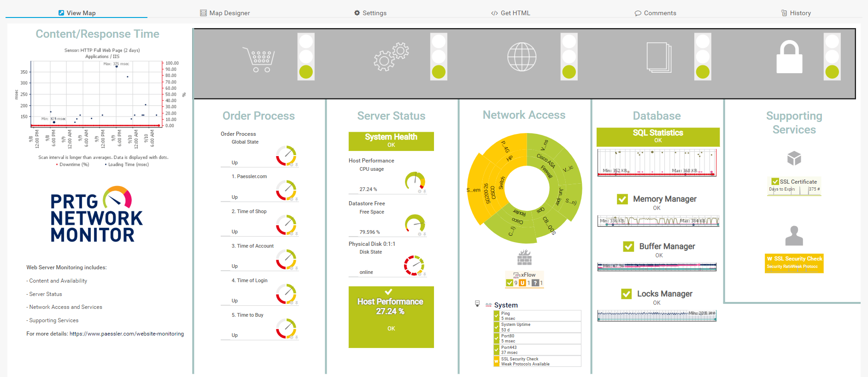
Task: Click the gears icon in header banner
Action: coord(391,57)
